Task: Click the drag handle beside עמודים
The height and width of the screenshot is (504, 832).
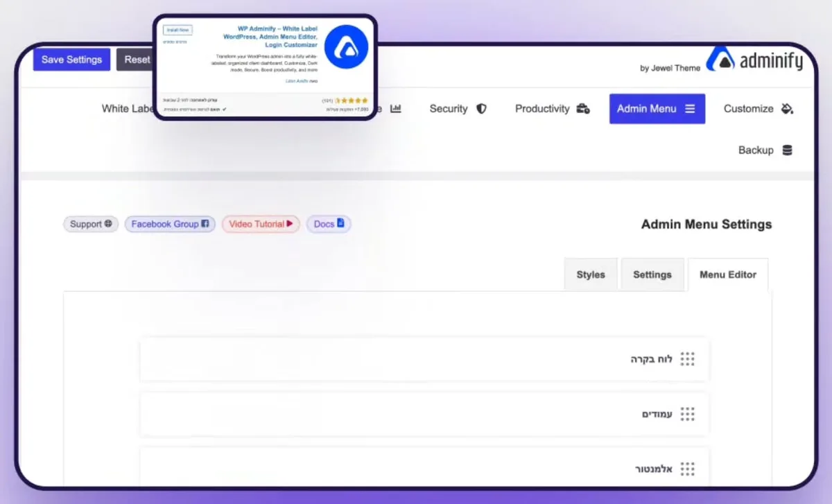Action: coord(687,415)
